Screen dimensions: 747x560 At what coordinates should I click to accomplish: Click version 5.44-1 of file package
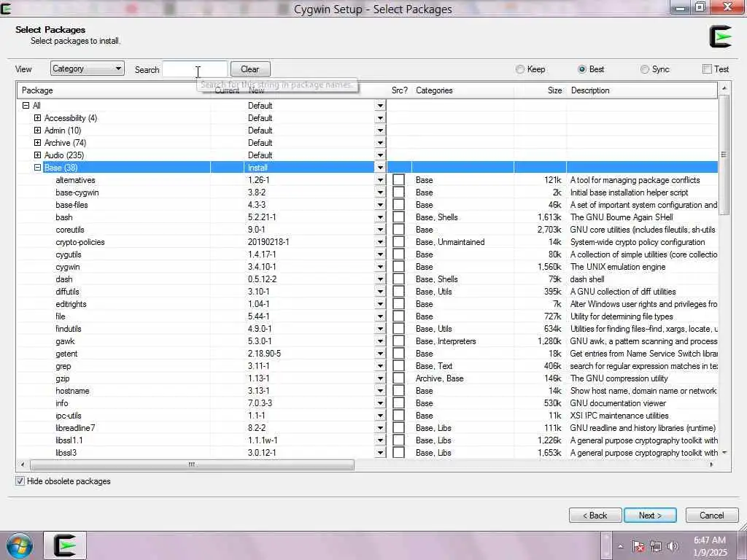coord(259,316)
